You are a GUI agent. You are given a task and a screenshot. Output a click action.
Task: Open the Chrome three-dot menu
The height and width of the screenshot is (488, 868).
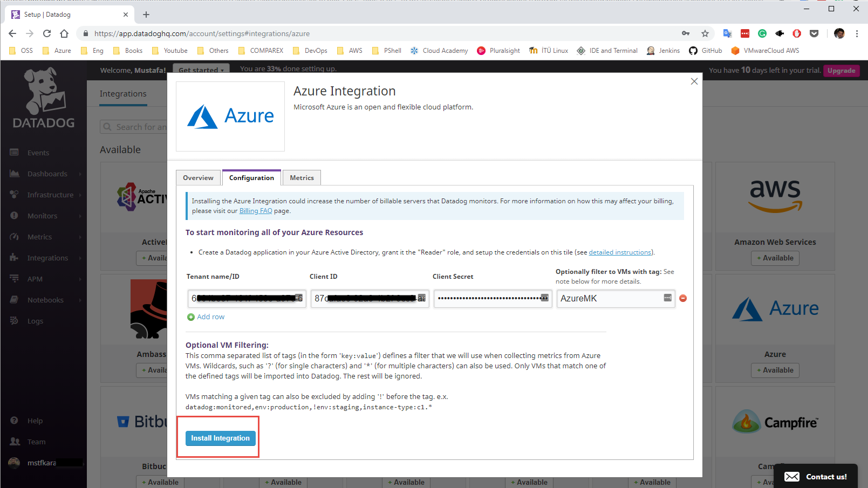[x=857, y=33]
